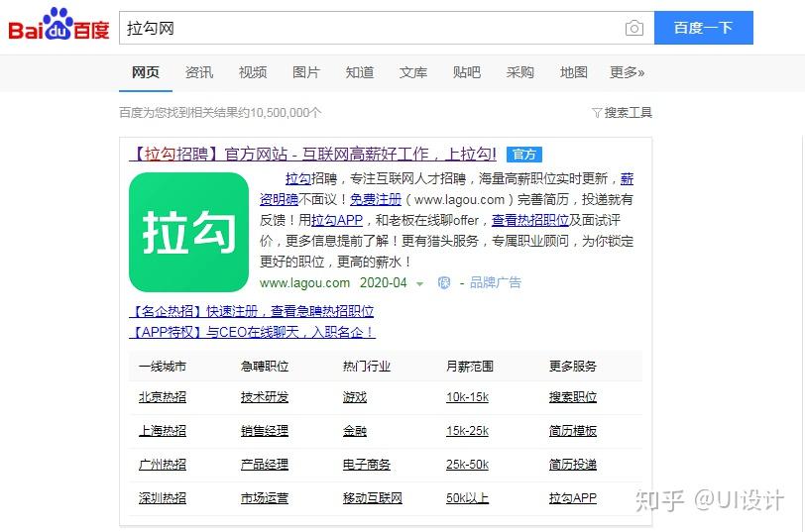Click 25k-50k salary range link

coord(467,465)
